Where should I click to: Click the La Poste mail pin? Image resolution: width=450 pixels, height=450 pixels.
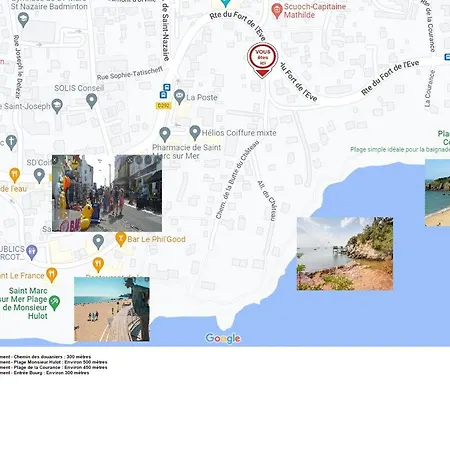(x=179, y=97)
